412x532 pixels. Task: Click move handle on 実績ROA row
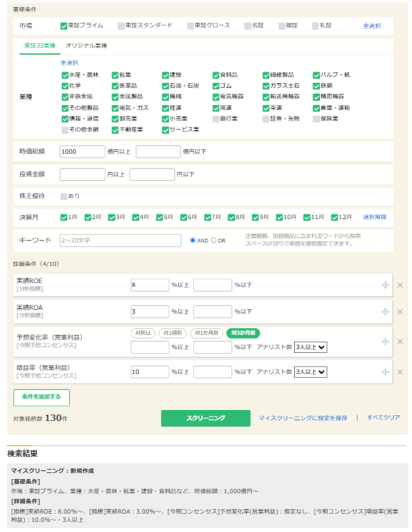[385, 312]
